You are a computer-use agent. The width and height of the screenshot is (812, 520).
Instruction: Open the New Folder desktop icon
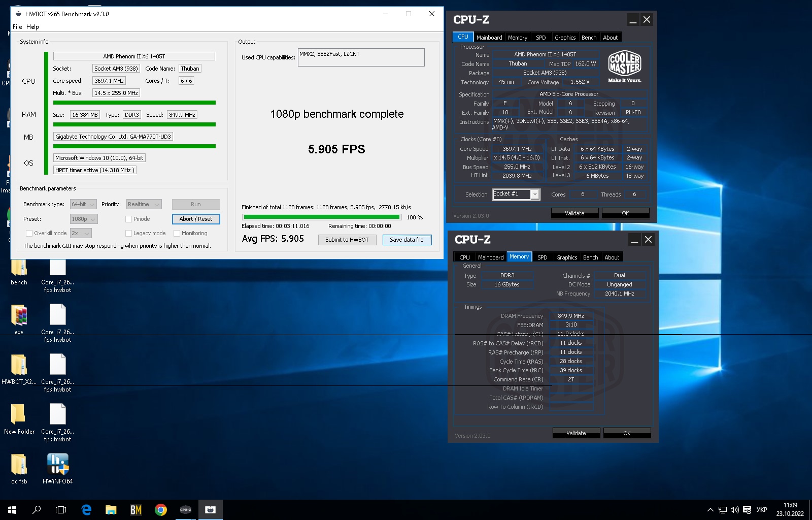click(x=19, y=419)
